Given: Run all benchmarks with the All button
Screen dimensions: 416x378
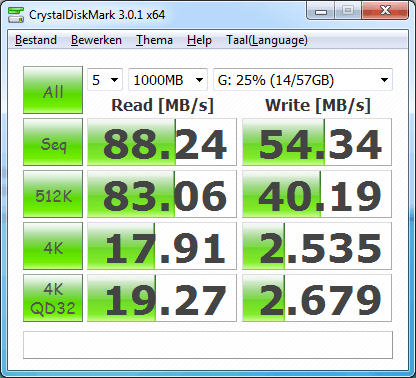Looking at the screenshot, I should (53, 90).
